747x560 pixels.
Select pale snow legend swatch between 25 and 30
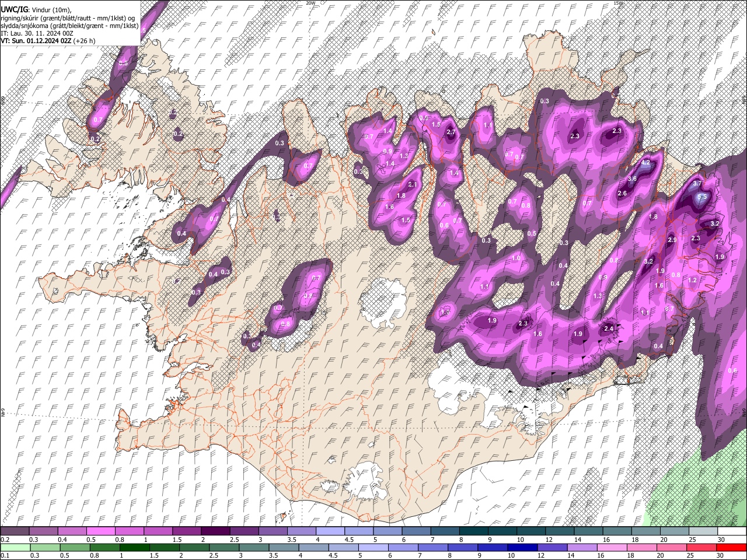[704, 531]
